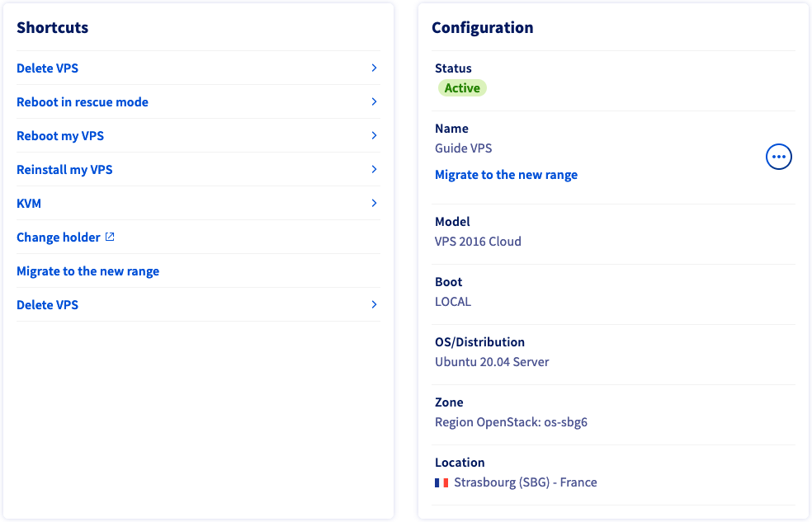Expand the KVM shortcut chevron
The height and width of the screenshot is (522, 812).
(x=374, y=203)
